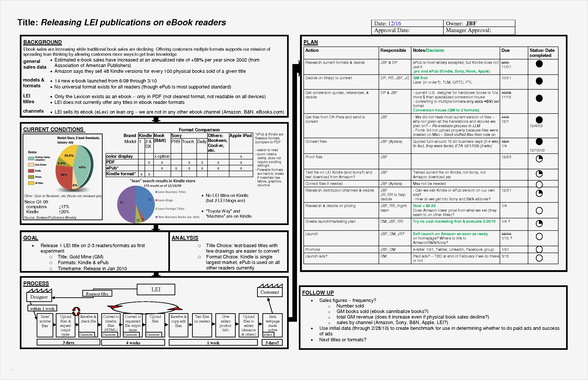Click status circle for Create launch/marketing plan
This screenshot has width=588, height=380.
point(539,224)
